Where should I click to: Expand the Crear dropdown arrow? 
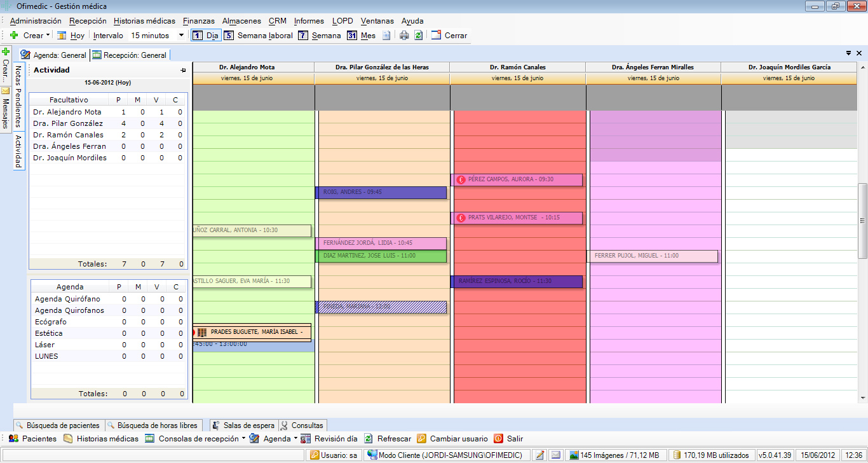coord(48,36)
